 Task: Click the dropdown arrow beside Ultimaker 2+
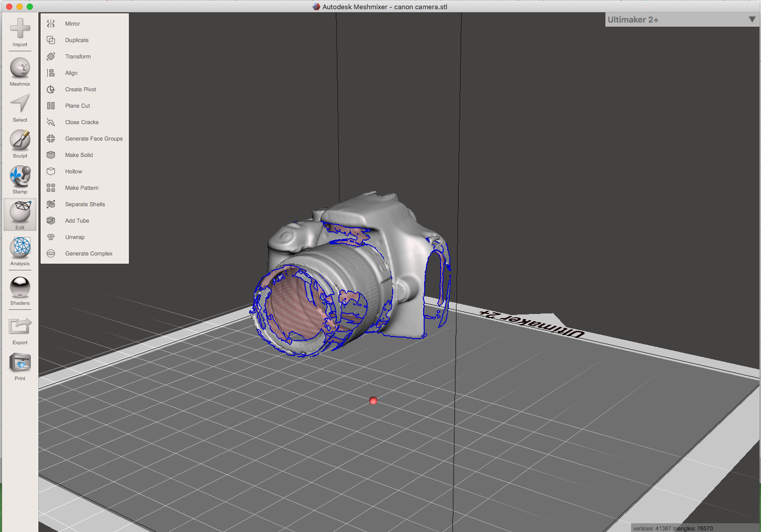752,19
